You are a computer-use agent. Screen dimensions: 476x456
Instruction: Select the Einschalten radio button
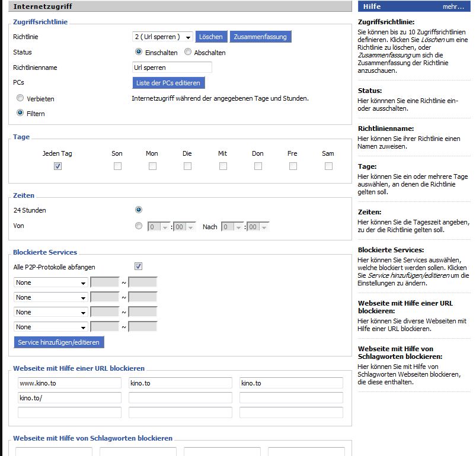139,52
